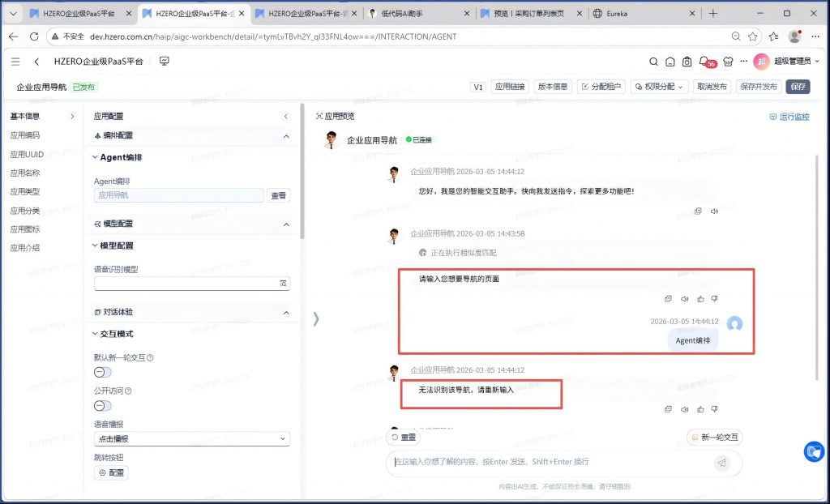Screen dimensions: 830x504
Task: Open the 语音播报 dropdown showing 点击播报
Action: pyautogui.click(x=191, y=438)
